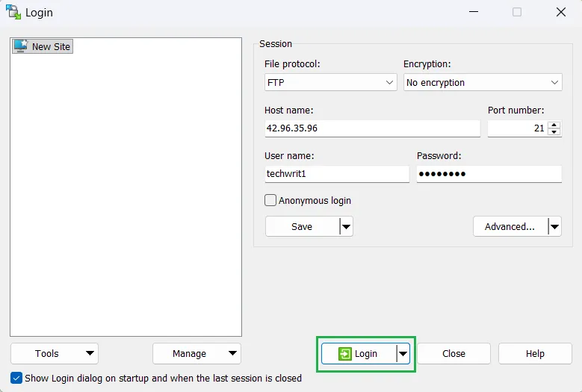Open Help
This screenshot has height=392, width=582.
click(535, 353)
